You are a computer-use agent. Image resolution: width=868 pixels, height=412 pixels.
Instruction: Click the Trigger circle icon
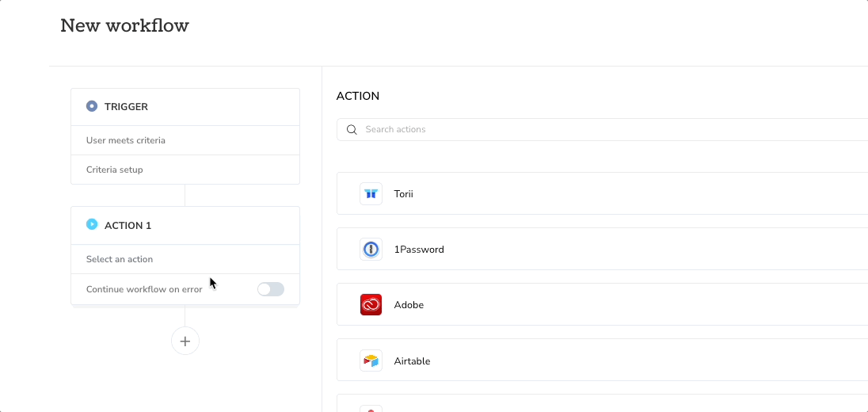point(92,106)
